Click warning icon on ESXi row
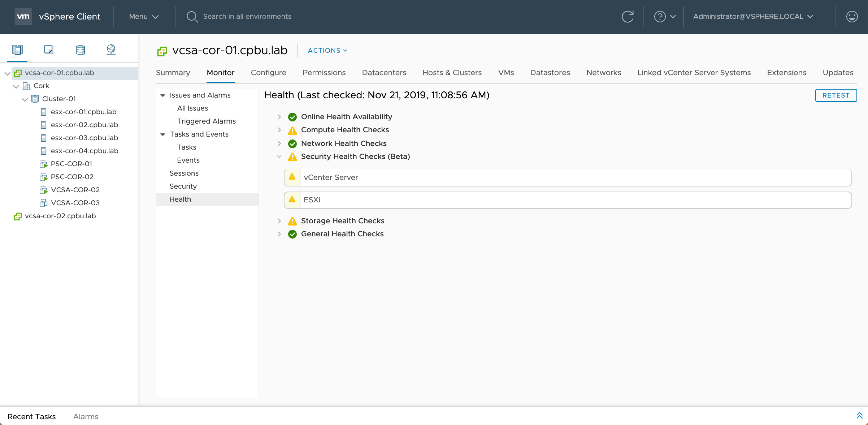The image size is (868, 425). click(292, 199)
